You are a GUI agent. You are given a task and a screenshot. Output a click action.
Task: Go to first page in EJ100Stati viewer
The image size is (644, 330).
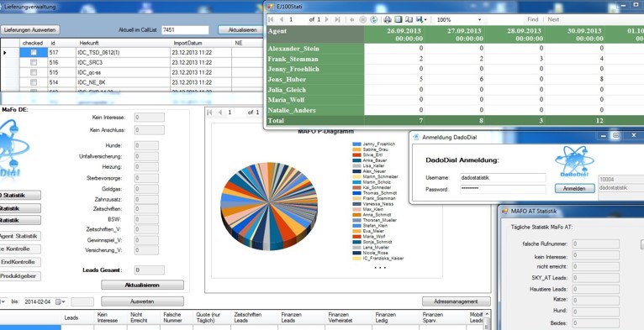(271, 19)
